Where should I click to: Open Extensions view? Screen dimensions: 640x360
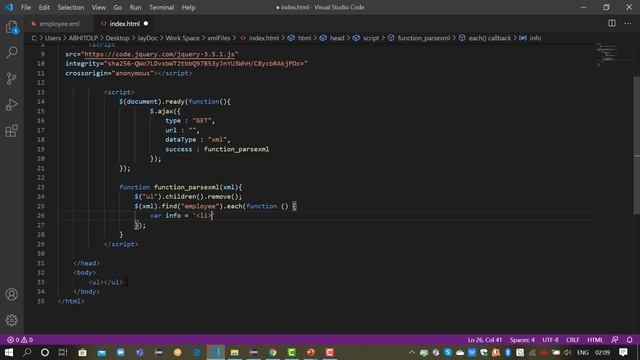[11, 131]
